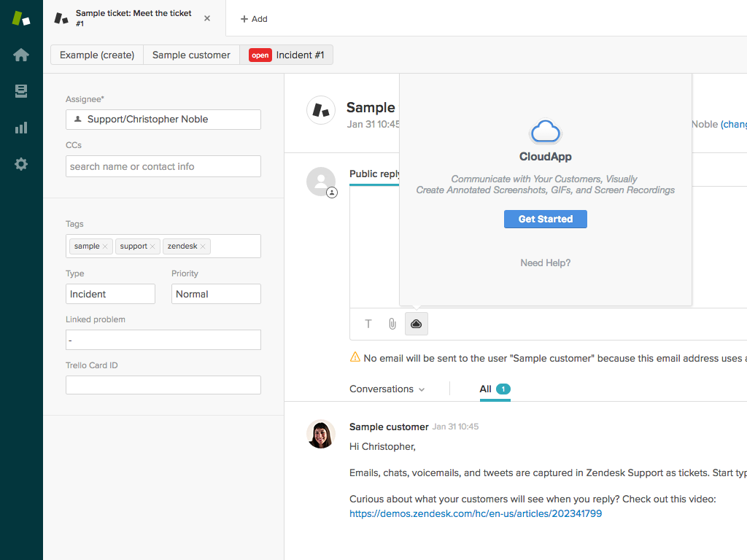Click the Get Started button in CloudApp popup
The height and width of the screenshot is (560, 747).
545,219
